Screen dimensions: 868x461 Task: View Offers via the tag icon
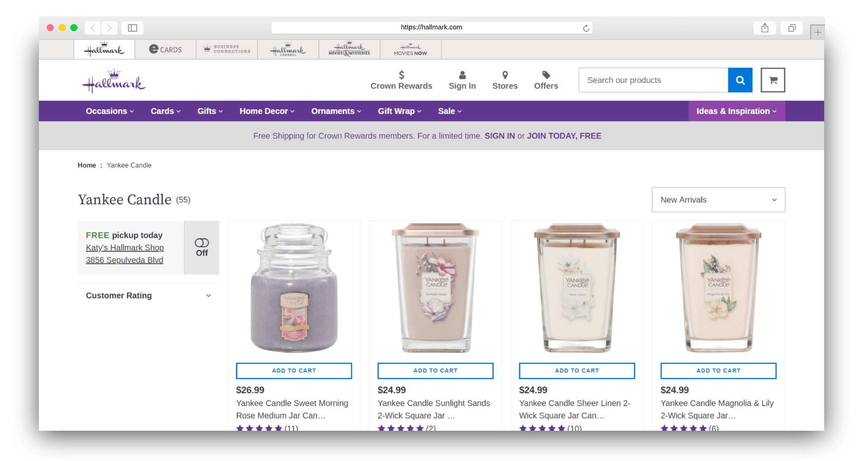tap(546, 75)
